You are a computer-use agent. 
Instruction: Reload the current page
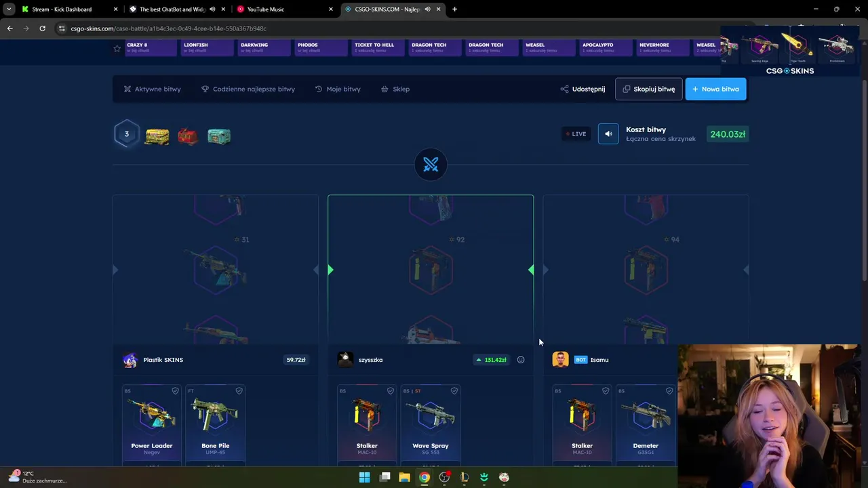pos(42,28)
